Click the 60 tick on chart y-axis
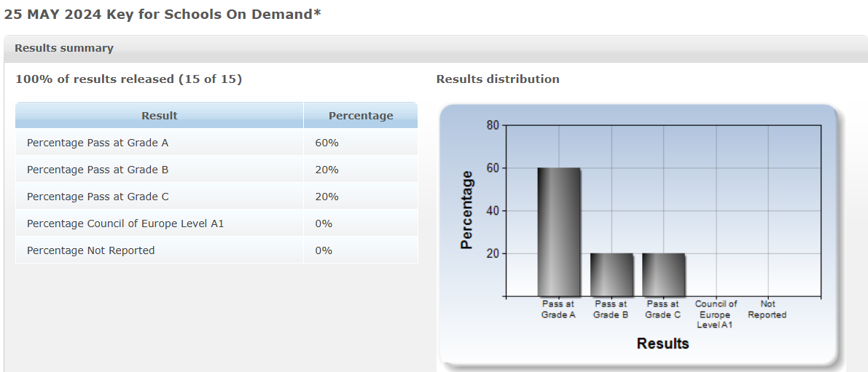This screenshot has height=372, width=868. tap(493, 168)
